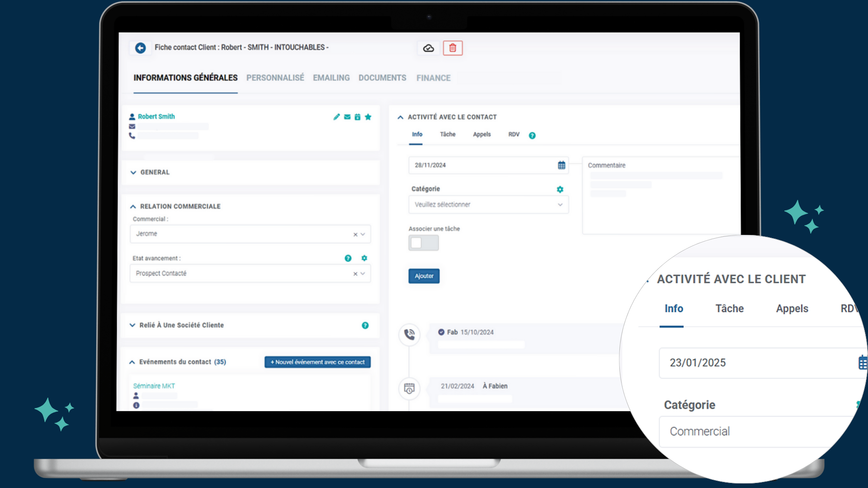
Task: Click the cloud save icon
Action: pos(428,48)
